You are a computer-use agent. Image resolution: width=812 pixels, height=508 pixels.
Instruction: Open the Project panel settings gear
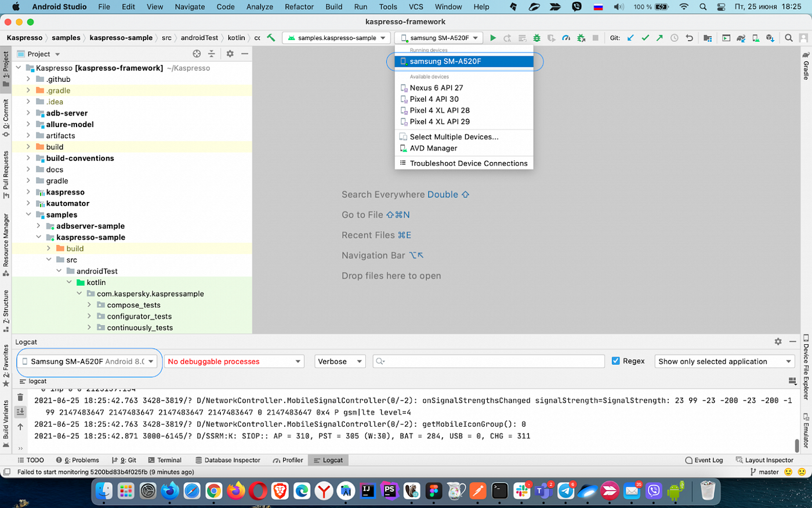coord(230,53)
